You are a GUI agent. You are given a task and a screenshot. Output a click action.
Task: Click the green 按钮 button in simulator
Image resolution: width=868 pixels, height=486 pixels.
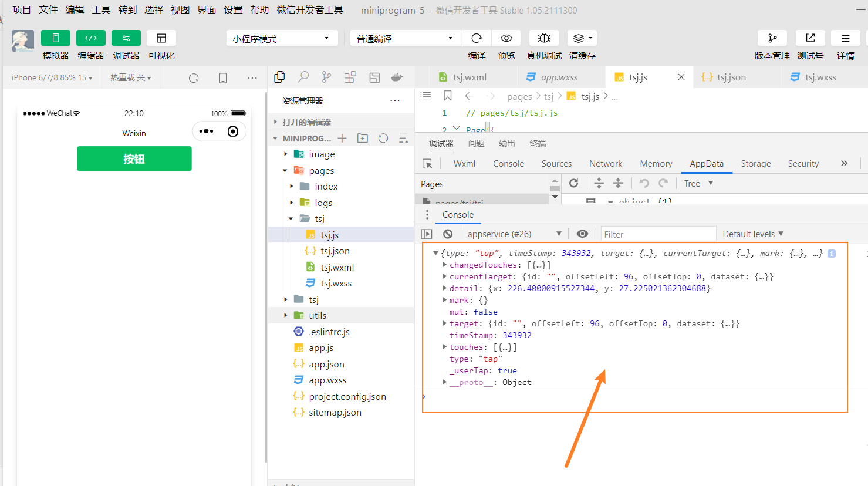pyautogui.click(x=134, y=159)
